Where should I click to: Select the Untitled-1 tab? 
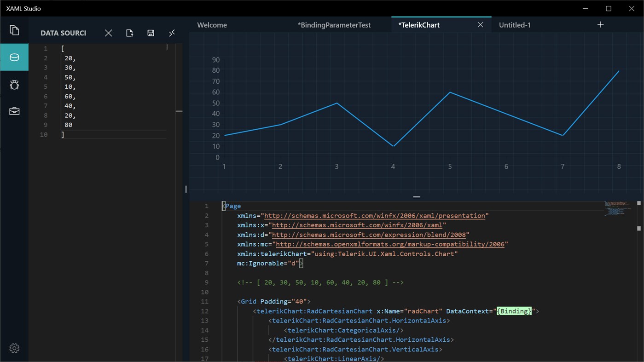[515, 25]
